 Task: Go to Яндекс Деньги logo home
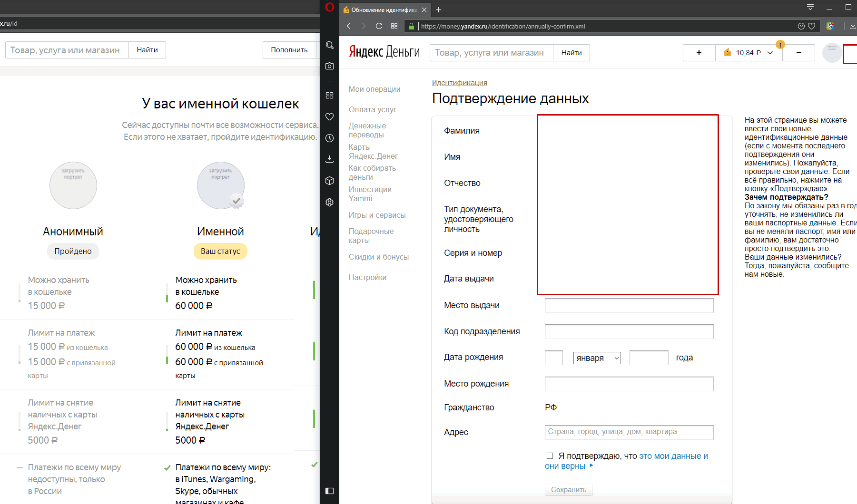(x=384, y=52)
